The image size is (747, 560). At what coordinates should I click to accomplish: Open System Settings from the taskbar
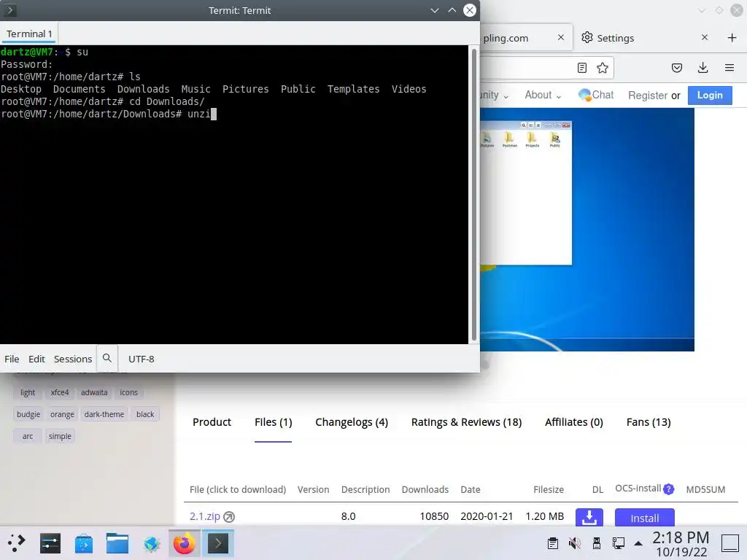click(x=50, y=542)
